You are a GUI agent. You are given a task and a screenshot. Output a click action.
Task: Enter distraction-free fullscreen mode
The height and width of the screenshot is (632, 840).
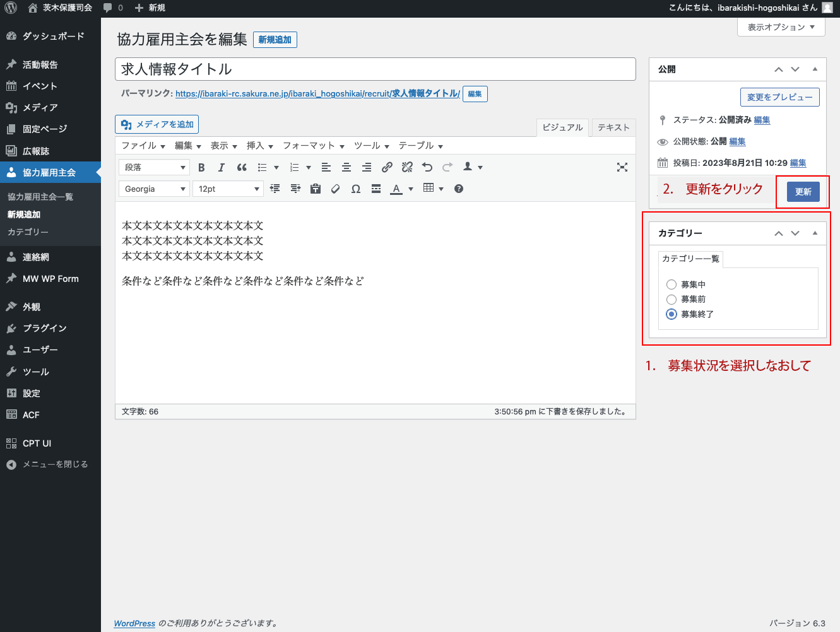[x=622, y=167]
